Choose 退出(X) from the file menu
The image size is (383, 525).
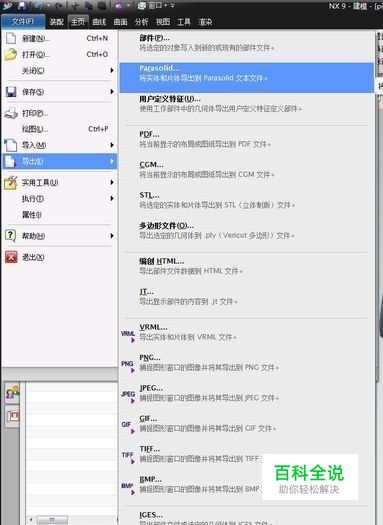(x=60, y=257)
